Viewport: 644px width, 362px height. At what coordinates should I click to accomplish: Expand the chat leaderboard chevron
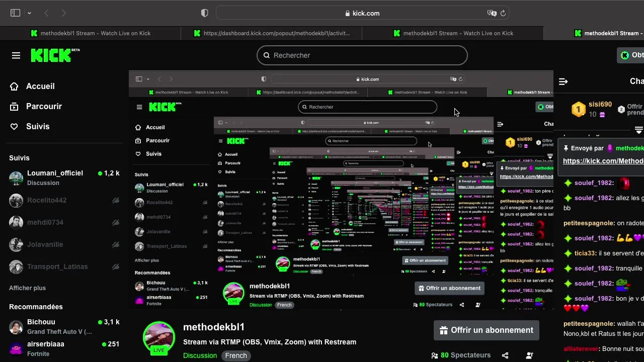tap(639, 130)
